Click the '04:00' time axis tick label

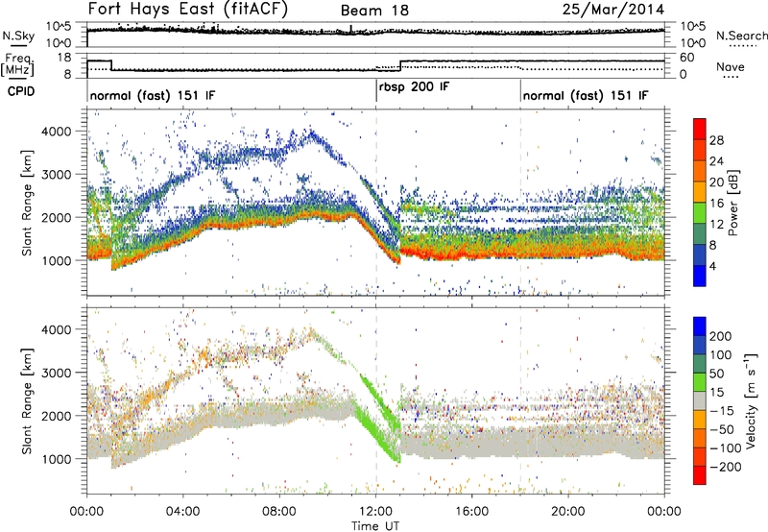[x=183, y=512]
